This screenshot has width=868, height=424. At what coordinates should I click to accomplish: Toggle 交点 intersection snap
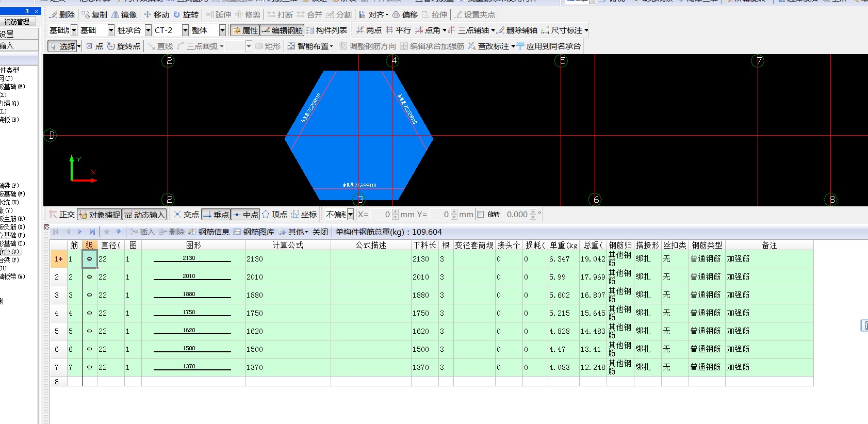(186, 214)
